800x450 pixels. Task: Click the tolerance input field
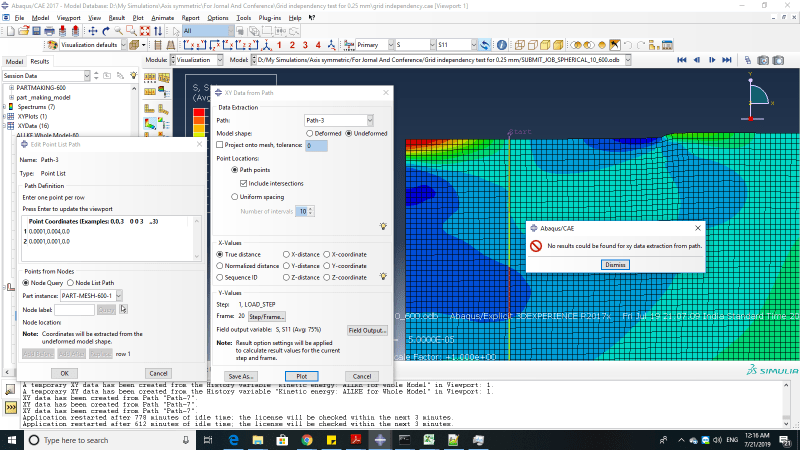316,145
